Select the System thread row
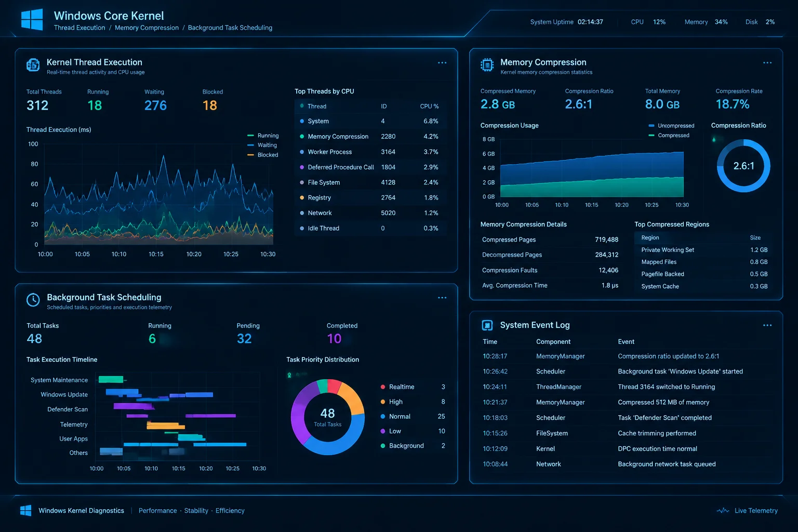 370,121
